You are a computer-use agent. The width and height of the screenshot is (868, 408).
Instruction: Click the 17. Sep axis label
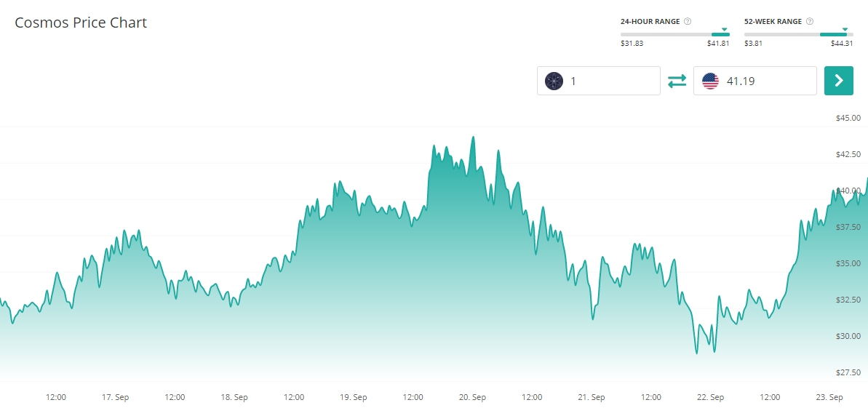[x=115, y=397]
